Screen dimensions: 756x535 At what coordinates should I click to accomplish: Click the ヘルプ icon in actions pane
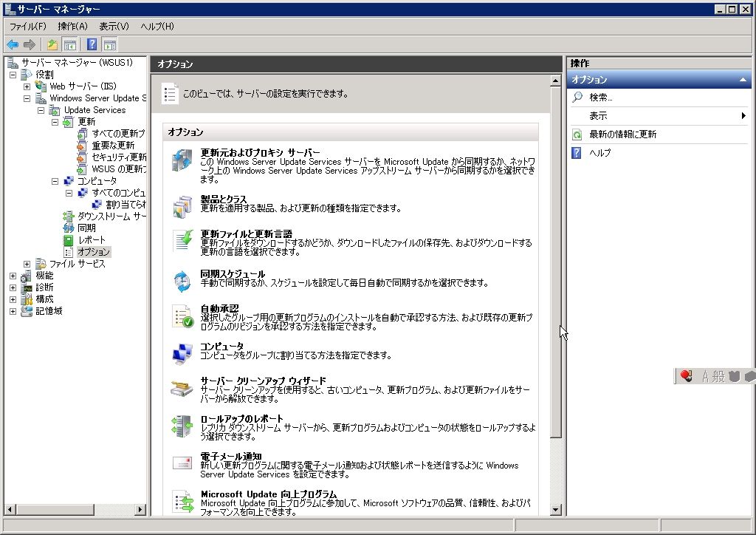point(577,153)
